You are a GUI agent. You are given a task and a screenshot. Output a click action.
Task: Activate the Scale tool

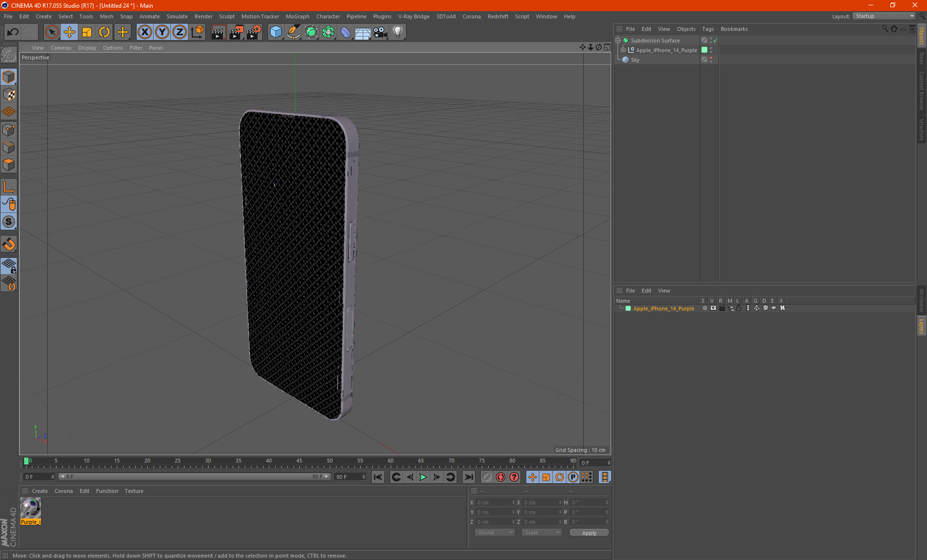87,32
